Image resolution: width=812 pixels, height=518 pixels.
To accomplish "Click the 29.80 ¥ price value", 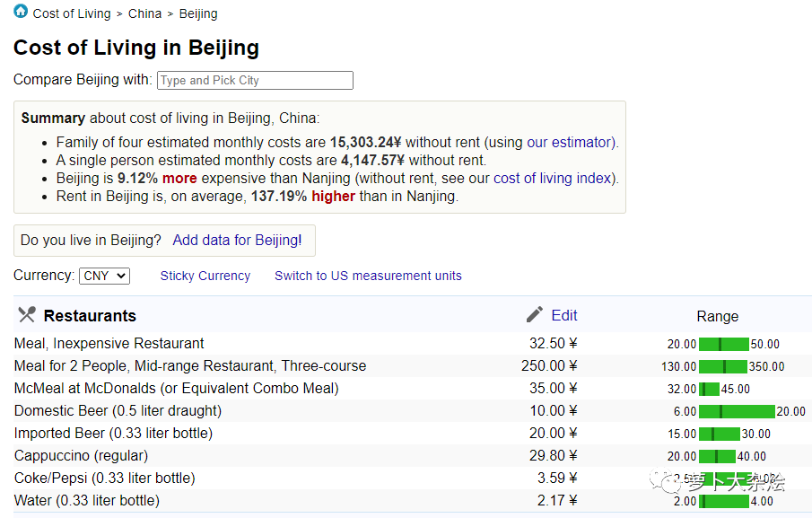I will [x=553, y=455].
